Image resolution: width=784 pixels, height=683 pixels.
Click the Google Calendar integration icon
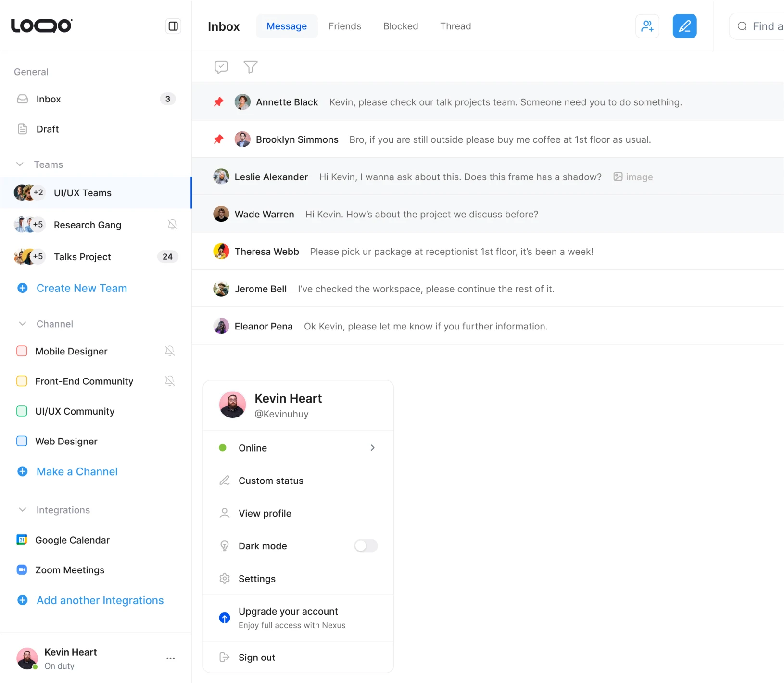point(22,540)
